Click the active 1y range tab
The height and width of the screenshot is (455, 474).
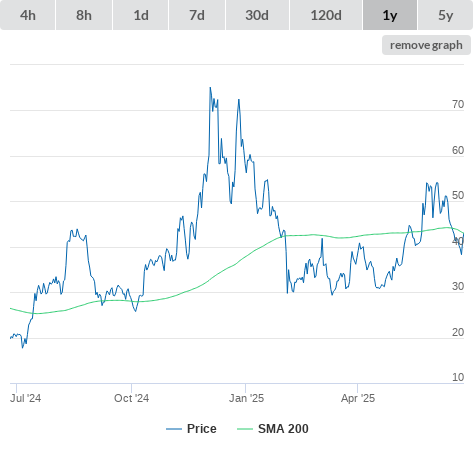click(x=390, y=15)
